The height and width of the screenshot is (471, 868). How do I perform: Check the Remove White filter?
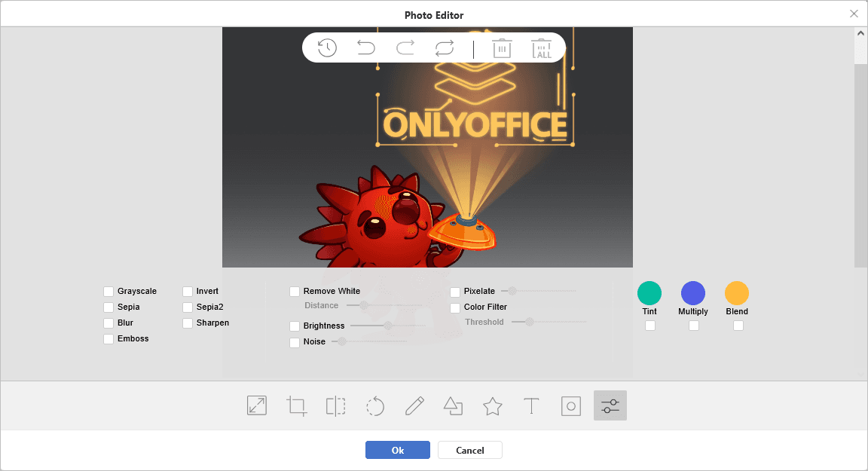pyautogui.click(x=295, y=291)
